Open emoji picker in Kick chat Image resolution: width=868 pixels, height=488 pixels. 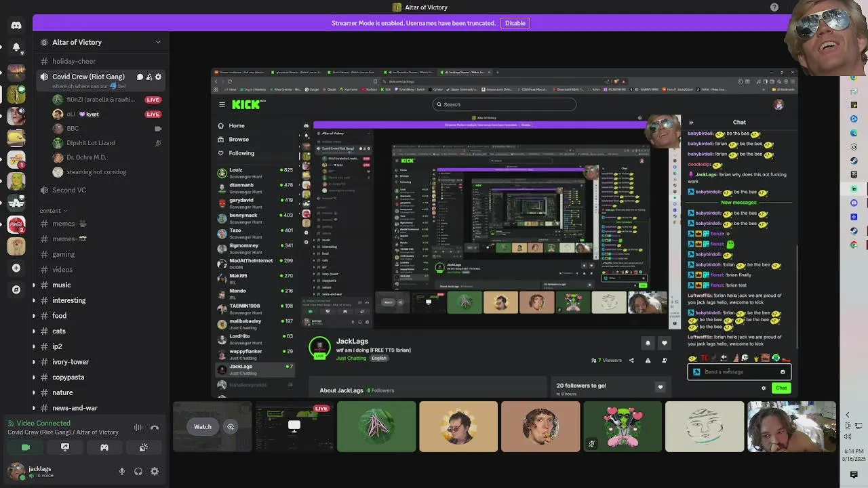[x=783, y=371]
